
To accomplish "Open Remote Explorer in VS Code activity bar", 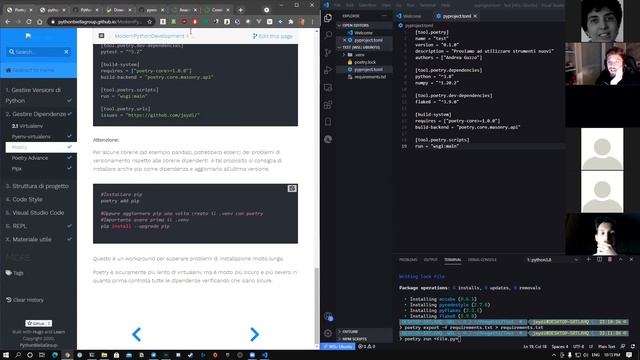I will 328,87.
